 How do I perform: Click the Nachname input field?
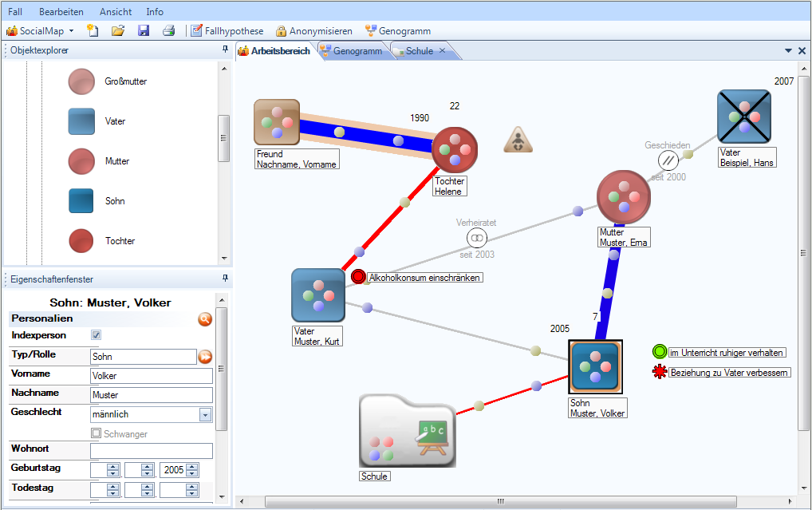(x=152, y=395)
